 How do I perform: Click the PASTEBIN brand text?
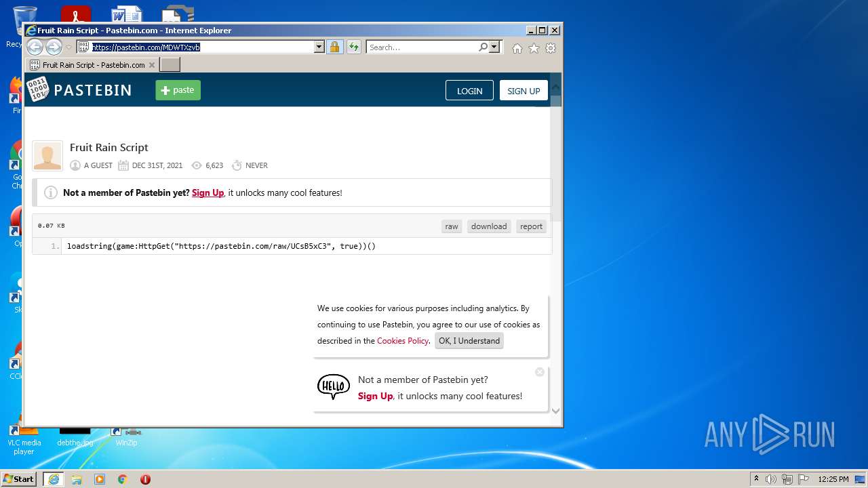[93, 90]
